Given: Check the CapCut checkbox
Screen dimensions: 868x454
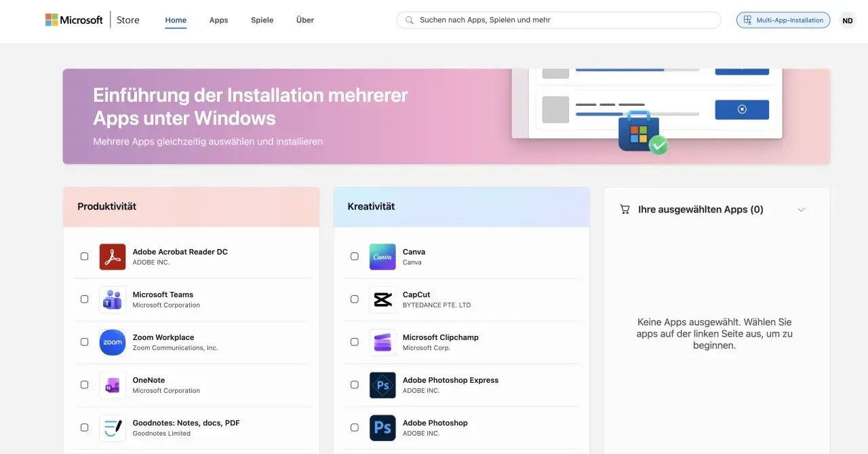Looking at the screenshot, I should click(354, 299).
